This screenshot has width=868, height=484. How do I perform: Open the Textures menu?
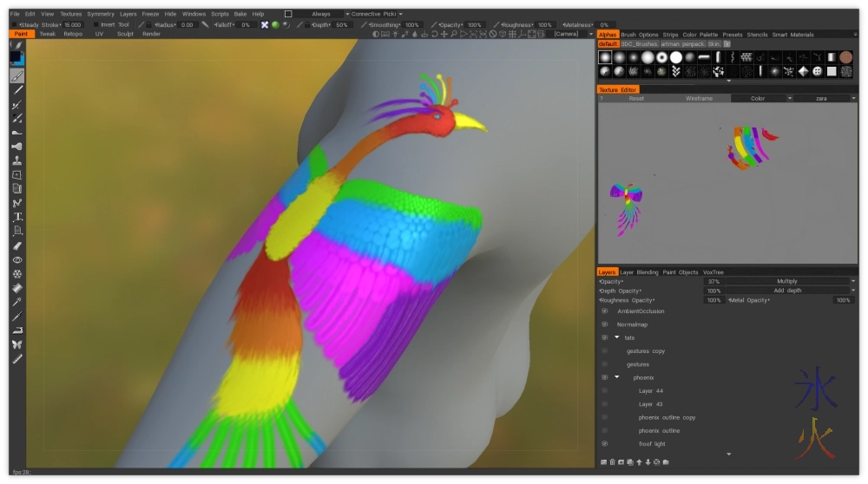pyautogui.click(x=71, y=14)
